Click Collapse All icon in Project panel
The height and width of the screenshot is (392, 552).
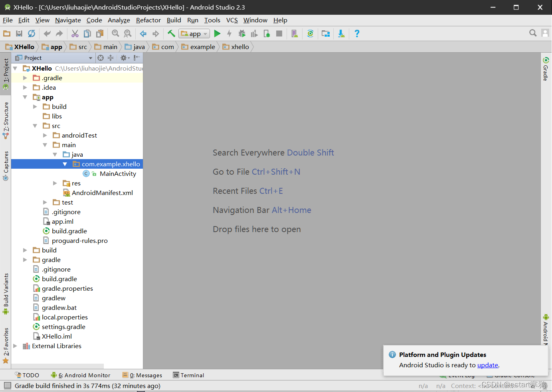pos(111,58)
